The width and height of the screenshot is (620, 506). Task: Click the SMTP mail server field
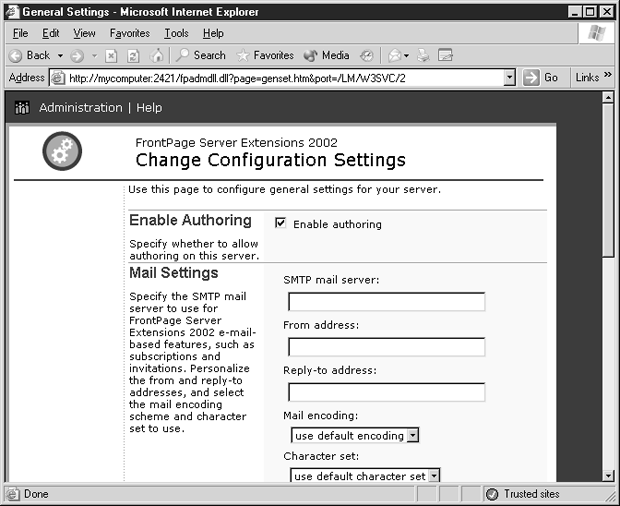[386, 302]
